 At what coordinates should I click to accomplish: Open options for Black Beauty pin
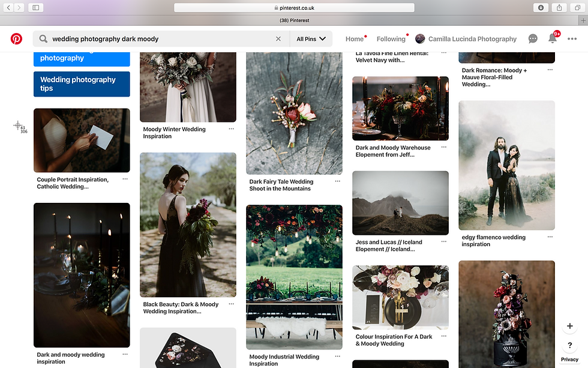[x=232, y=304]
